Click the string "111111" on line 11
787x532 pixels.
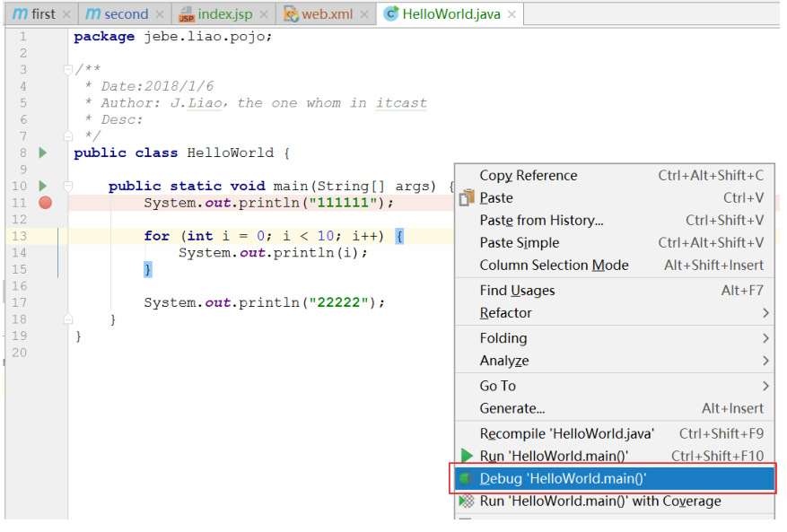pos(343,203)
